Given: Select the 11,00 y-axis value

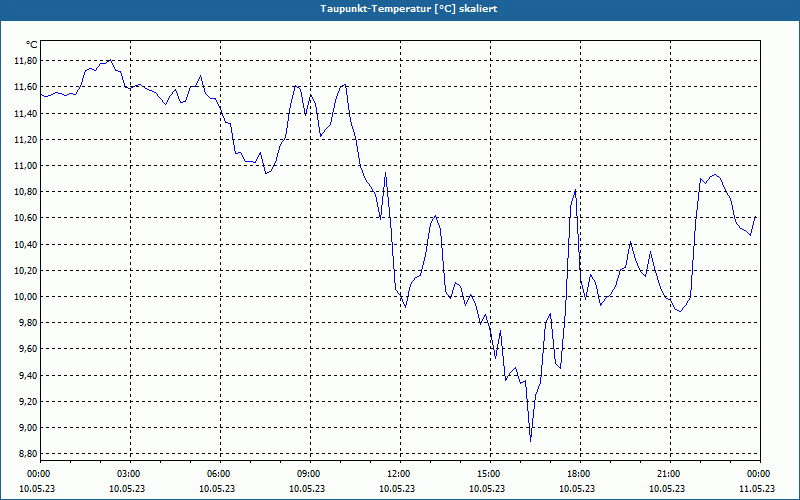Looking at the screenshot, I should (x=26, y=165).
